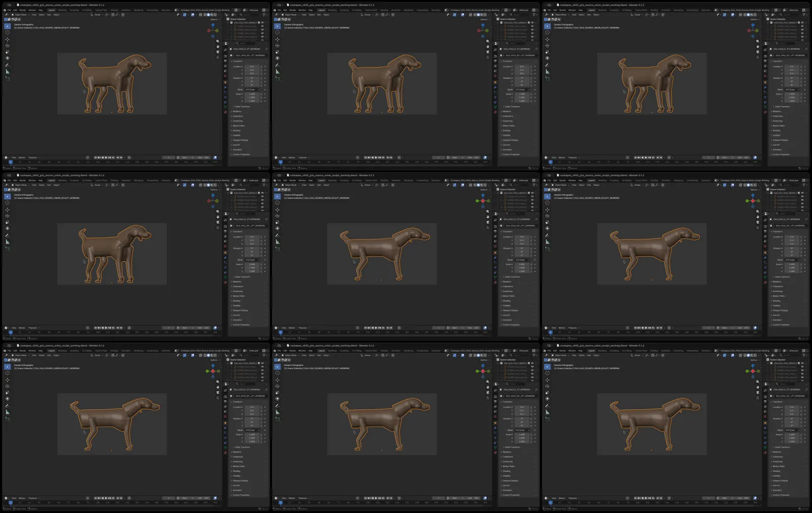This screenshot has width=812, height=513.
Task: Pick the Add Cube tool in bottom-middle Blender window
Action: [x=278, y=419]
